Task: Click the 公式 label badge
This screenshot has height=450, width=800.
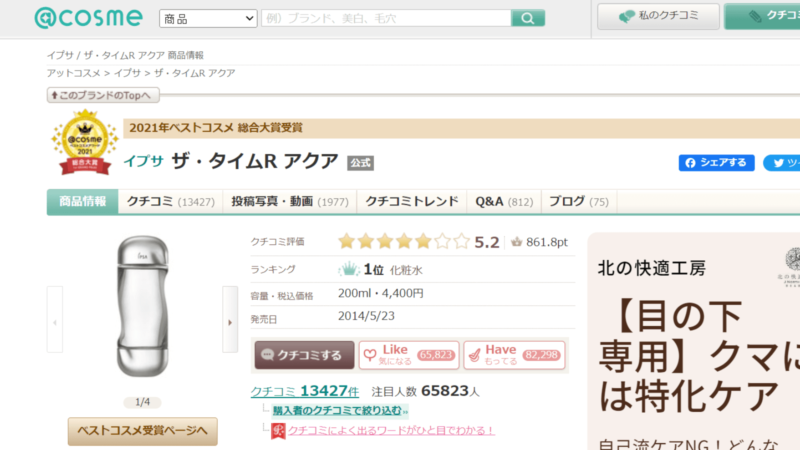Action: pos(360,163)
